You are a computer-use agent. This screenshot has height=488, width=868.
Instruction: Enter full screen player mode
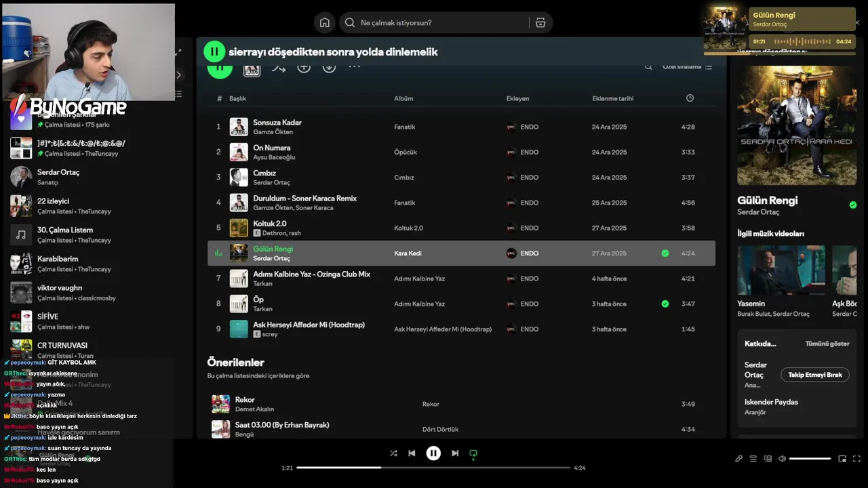pyautogui.click(x=856, y=459)
